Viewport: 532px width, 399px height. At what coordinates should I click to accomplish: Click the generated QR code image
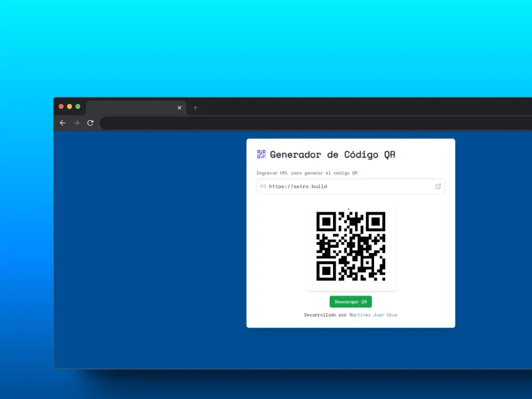(351, 246)
